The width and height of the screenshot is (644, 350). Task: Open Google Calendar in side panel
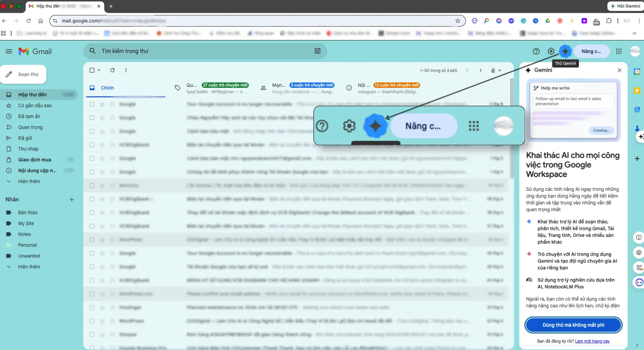[637, 71]
